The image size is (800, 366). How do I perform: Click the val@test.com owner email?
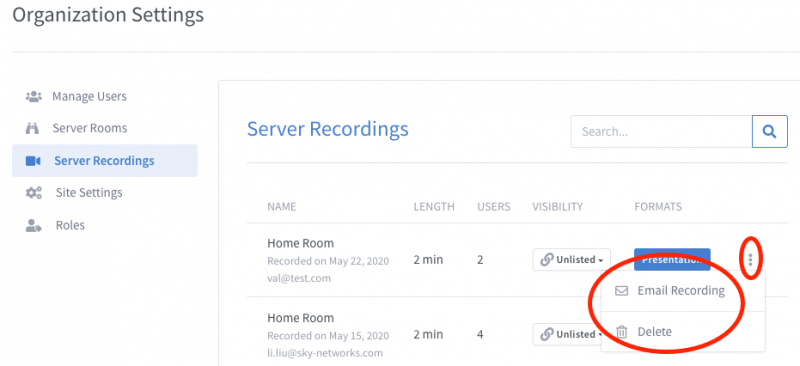299,278
